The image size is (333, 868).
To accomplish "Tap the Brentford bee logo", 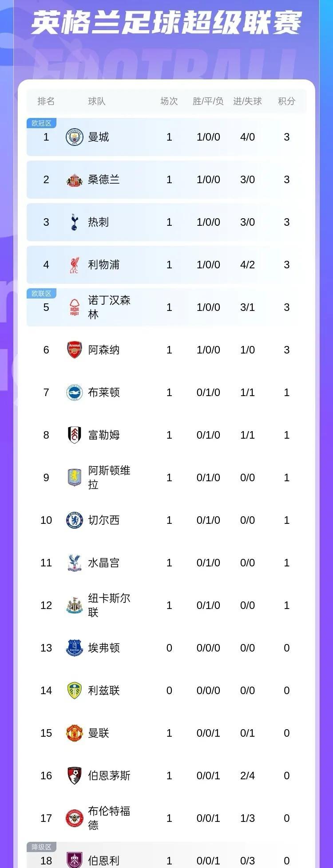I will pos(75,818).
